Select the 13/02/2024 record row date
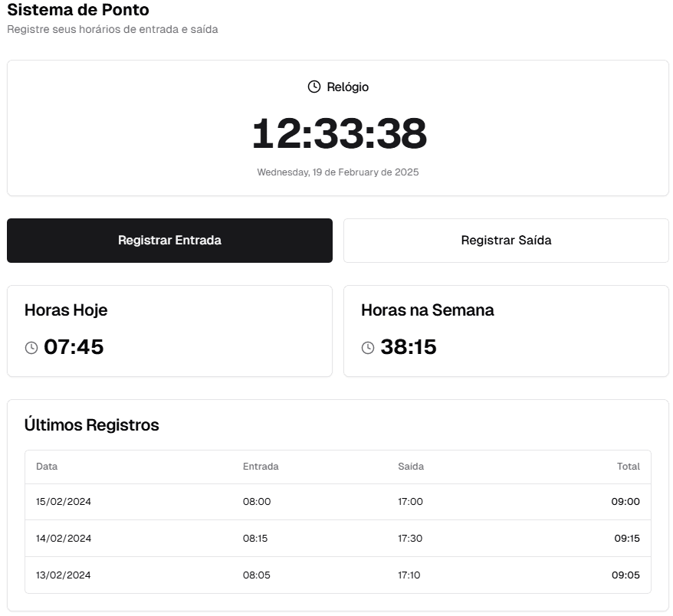 [x=64, y=575]
